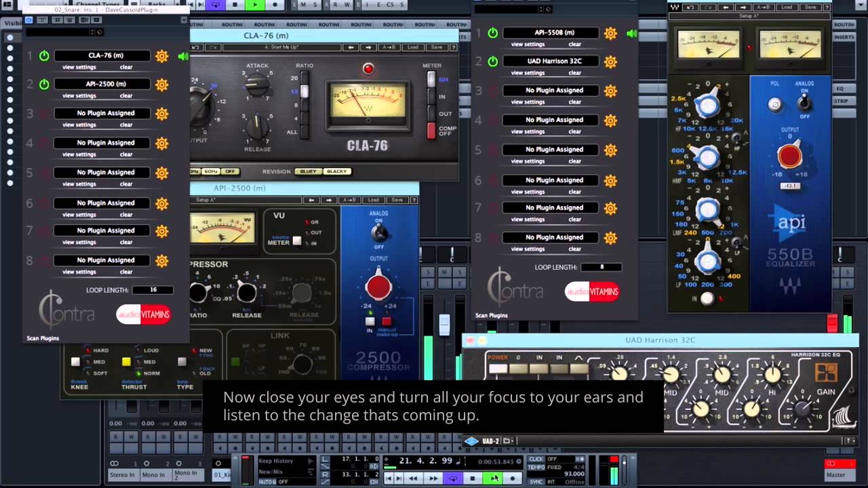Expand dropdown arrow in Contra window header
Image resolution: width=868 pixels, height=488 pixels.
[x=184, y=20]
